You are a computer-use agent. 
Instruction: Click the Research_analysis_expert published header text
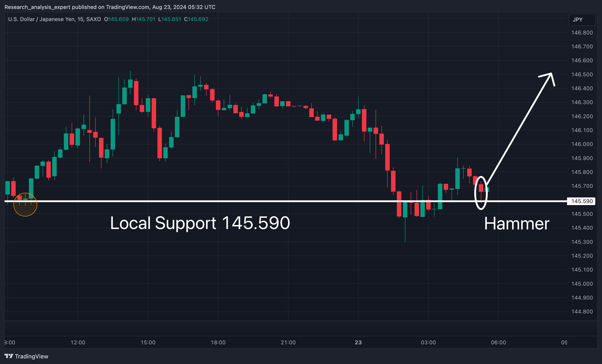point(110,7)
